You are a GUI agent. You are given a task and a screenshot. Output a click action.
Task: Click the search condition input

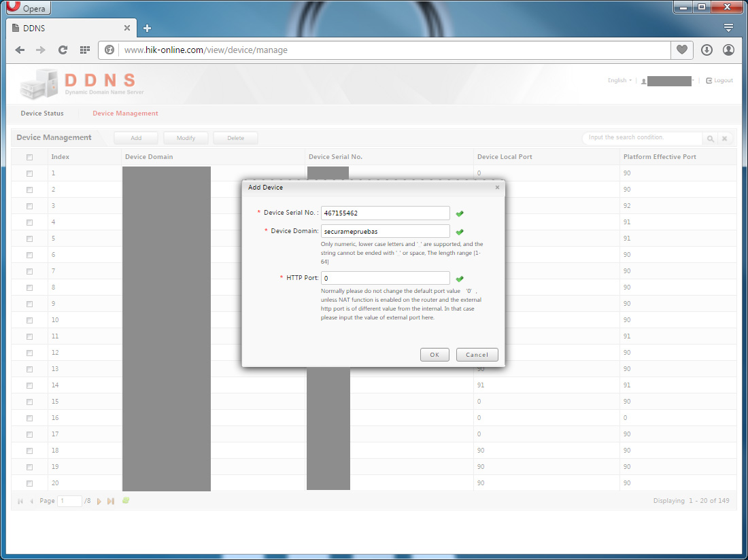click(642, 138)
